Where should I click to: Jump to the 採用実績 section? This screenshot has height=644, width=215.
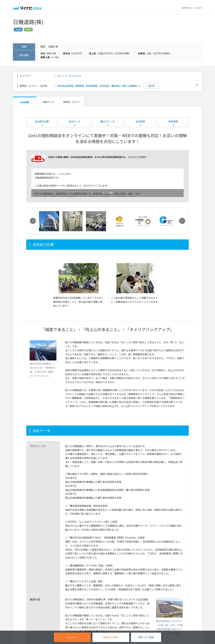tap(173, 122)
